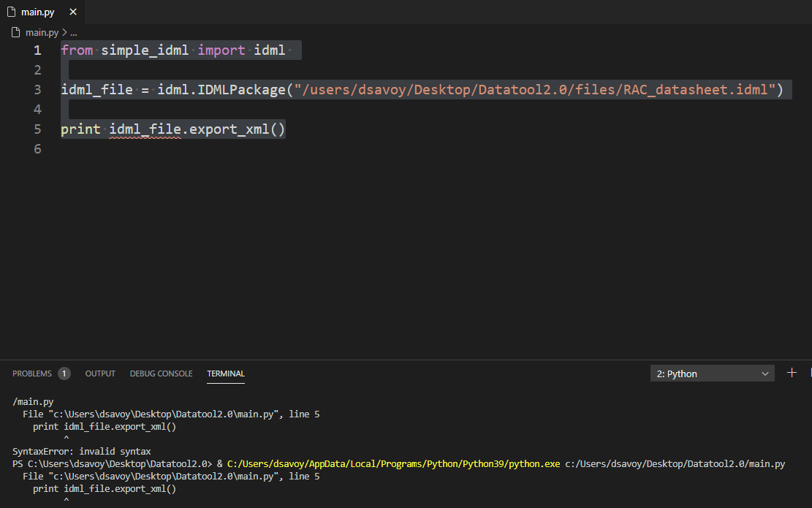Open the '2: Python' terminal selector dropdown
Image resolution: width=812 pixels, height=508 pixels.
[x=712, y=374]
